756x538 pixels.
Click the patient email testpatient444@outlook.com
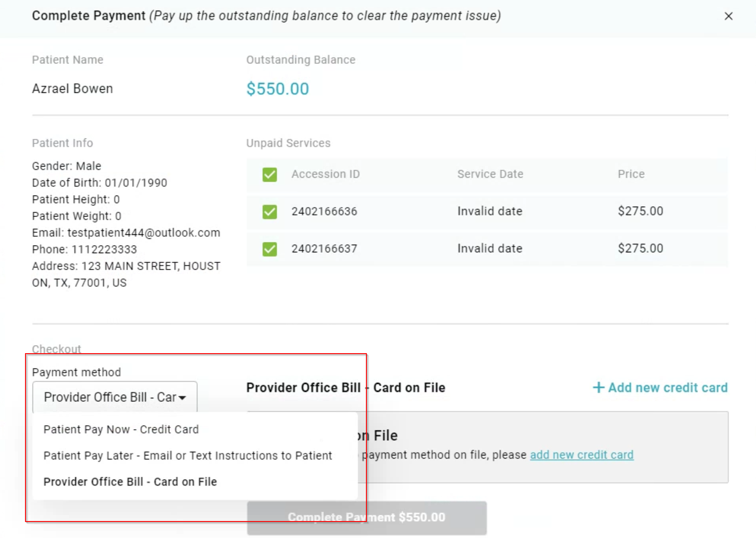[143, 233]
